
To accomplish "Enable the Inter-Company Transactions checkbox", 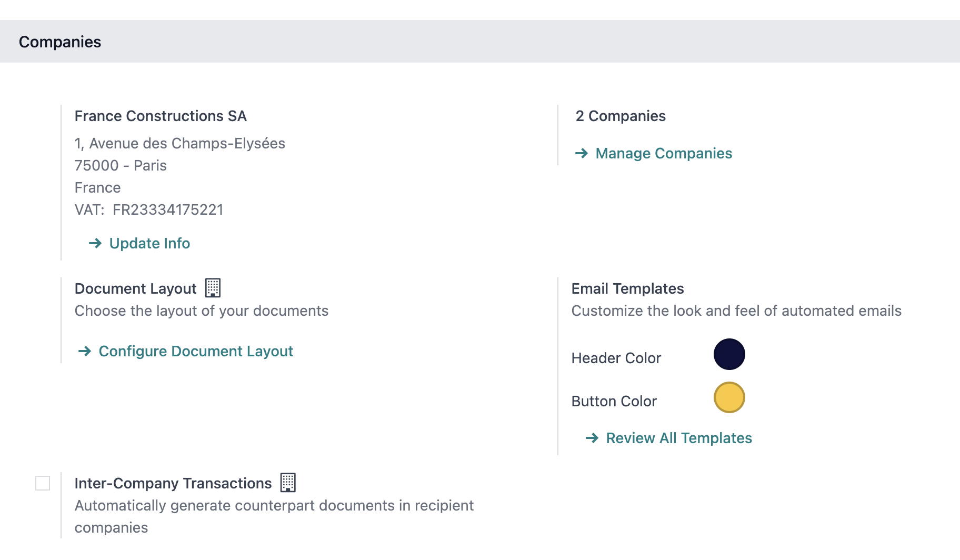I will [43, 483].
